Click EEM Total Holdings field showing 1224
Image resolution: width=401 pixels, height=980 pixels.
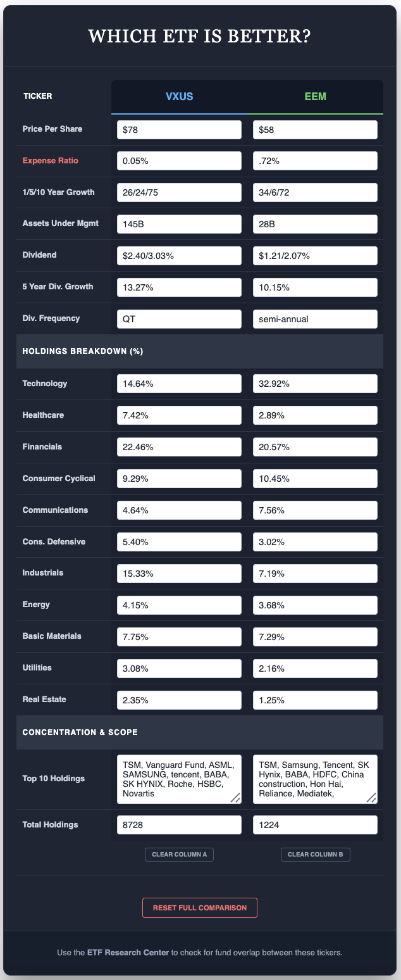pyautogui.click(x=315, y=825)
